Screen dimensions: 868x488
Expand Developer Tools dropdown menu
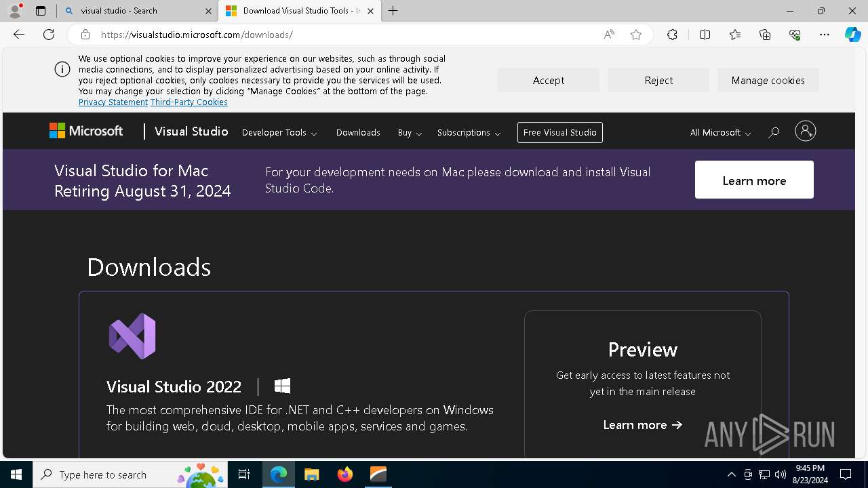coord(279,133)
